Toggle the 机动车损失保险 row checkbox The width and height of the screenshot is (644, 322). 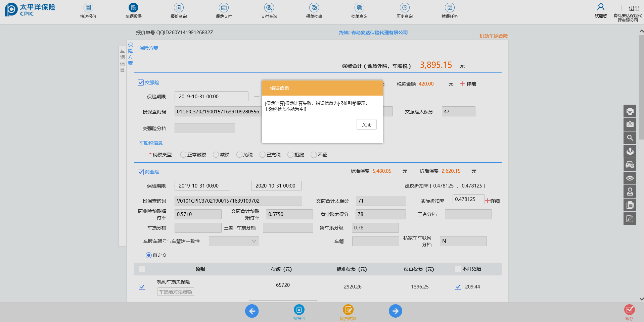142,287
